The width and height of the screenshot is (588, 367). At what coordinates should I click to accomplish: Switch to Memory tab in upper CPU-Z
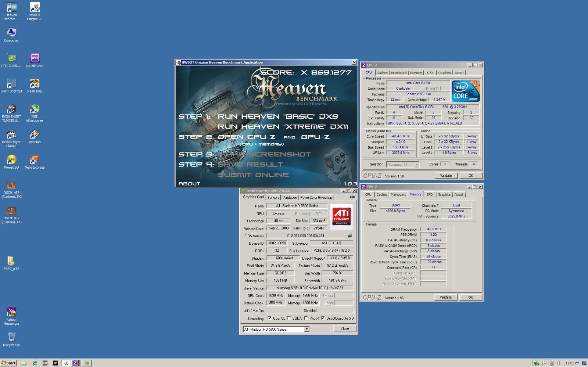pyautogui.click(x=416, y=73)
